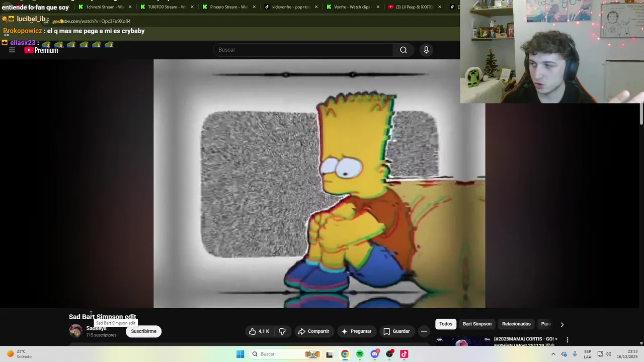
Task: Click the cloud sync tray icon
Action: [564, 354]
